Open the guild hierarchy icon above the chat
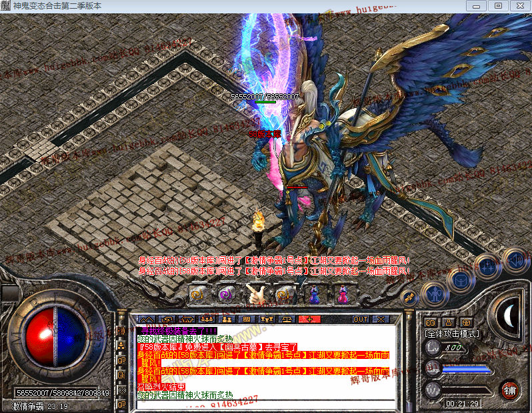532x413 pixels. [x=267, y=320]
